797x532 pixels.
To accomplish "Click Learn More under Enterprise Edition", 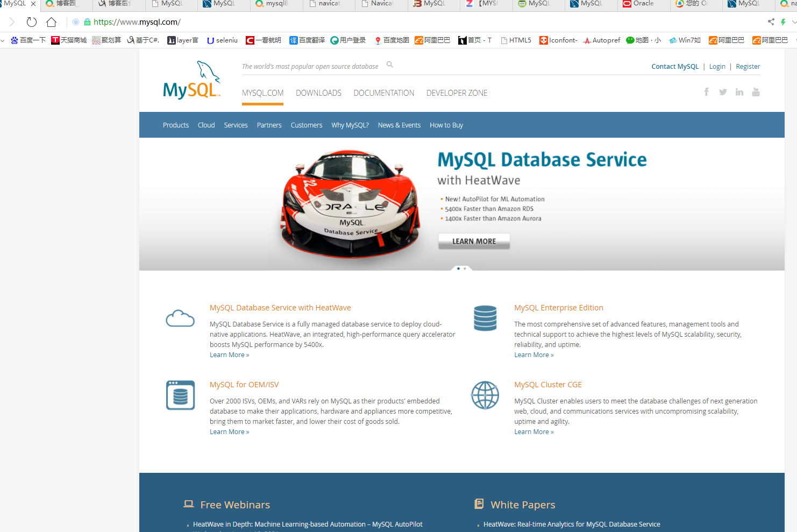I will (x=533, y=355).
